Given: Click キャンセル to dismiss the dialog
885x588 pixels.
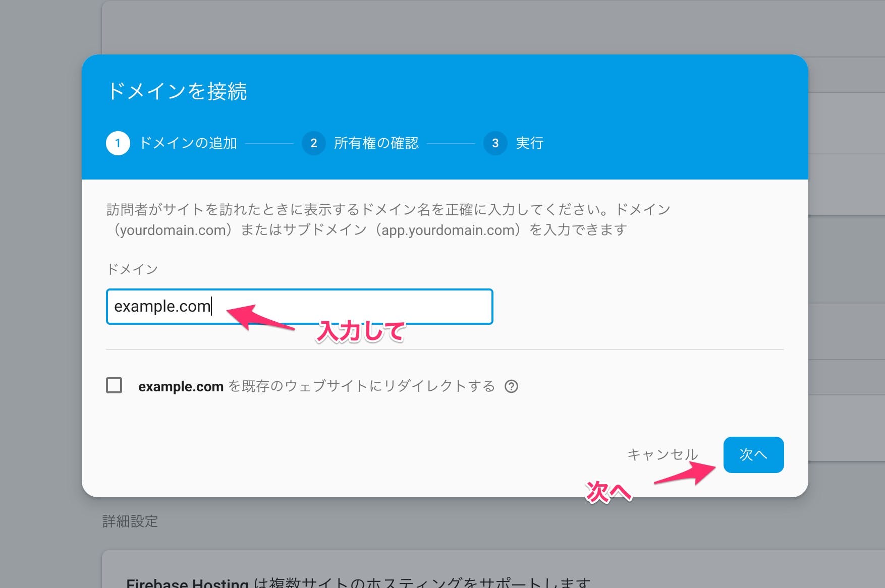Looking at the screenshot, I should 662,454.
